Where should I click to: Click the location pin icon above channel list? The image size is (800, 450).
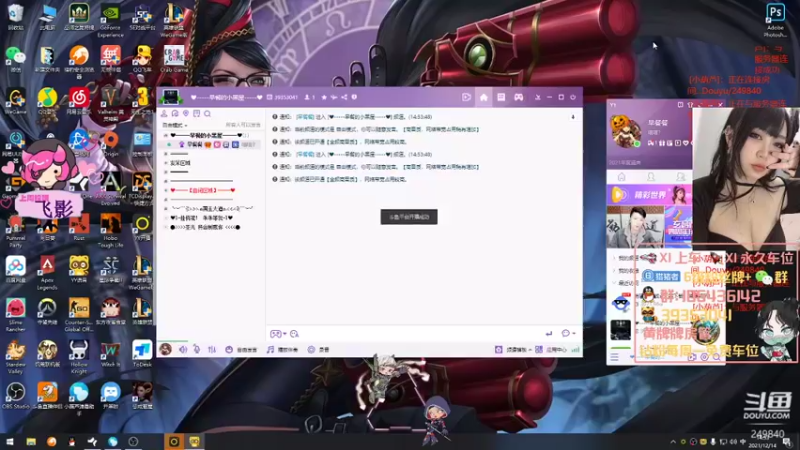[x=186, y=113]
